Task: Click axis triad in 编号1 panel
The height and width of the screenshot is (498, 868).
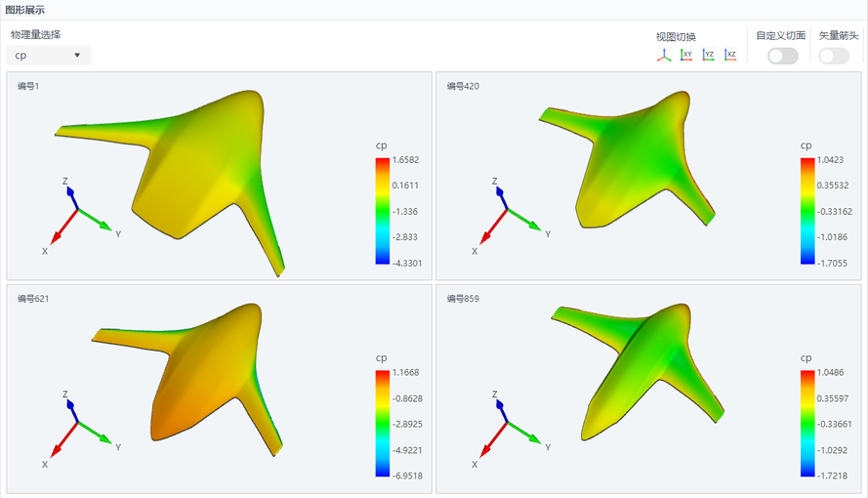Action: coord(82,216)
